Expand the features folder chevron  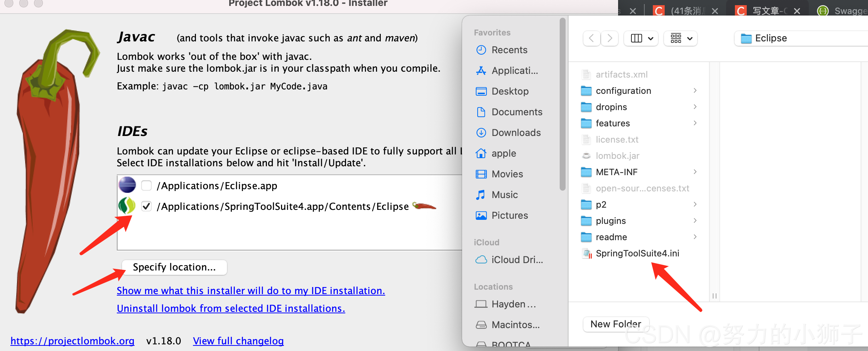[x=695, y=123]
